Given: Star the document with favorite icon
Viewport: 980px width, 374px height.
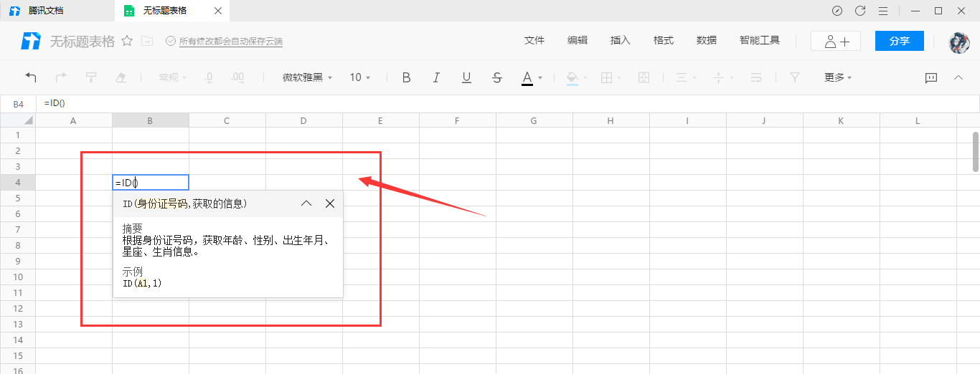Looking at the screenshot, I should [x=127, y=41].
